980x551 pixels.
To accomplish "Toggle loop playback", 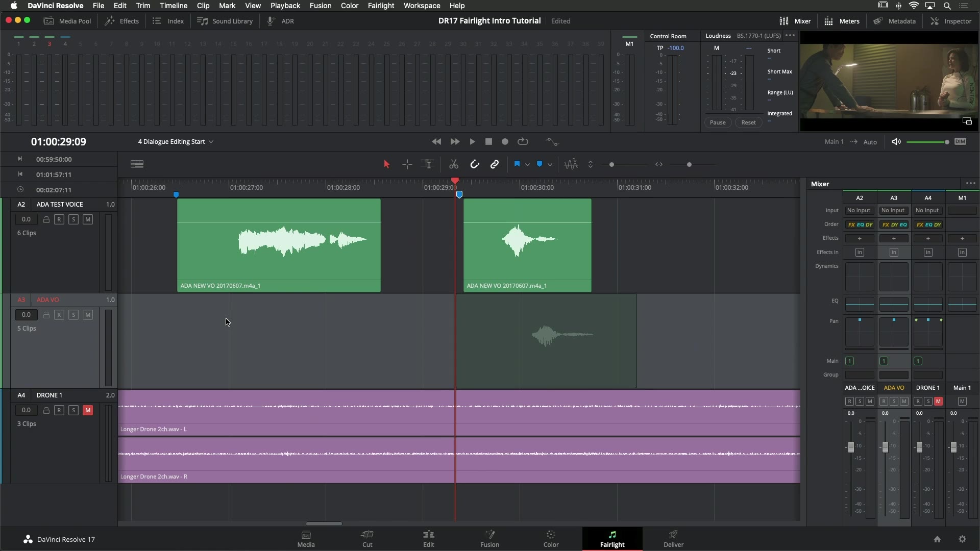I will 523,142.
